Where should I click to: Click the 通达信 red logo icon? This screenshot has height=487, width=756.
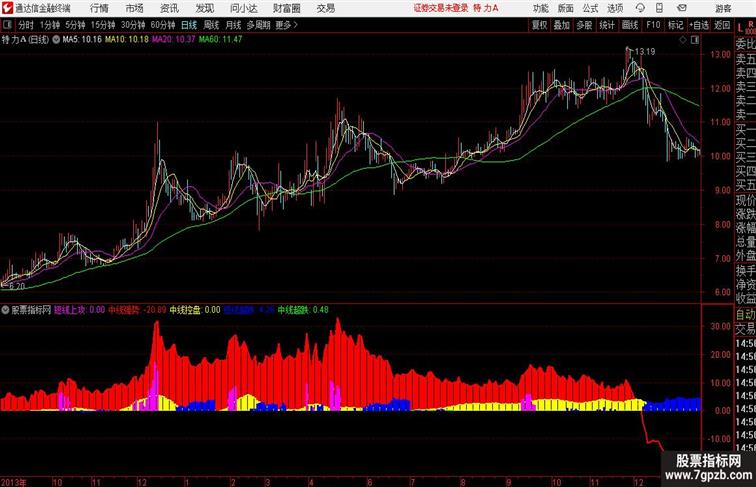click(x=7, y=8)
